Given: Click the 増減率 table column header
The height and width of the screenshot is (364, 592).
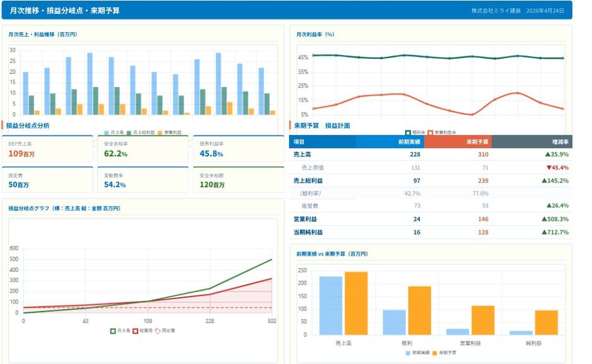Looking at the screenshot, I should [532, 142].
